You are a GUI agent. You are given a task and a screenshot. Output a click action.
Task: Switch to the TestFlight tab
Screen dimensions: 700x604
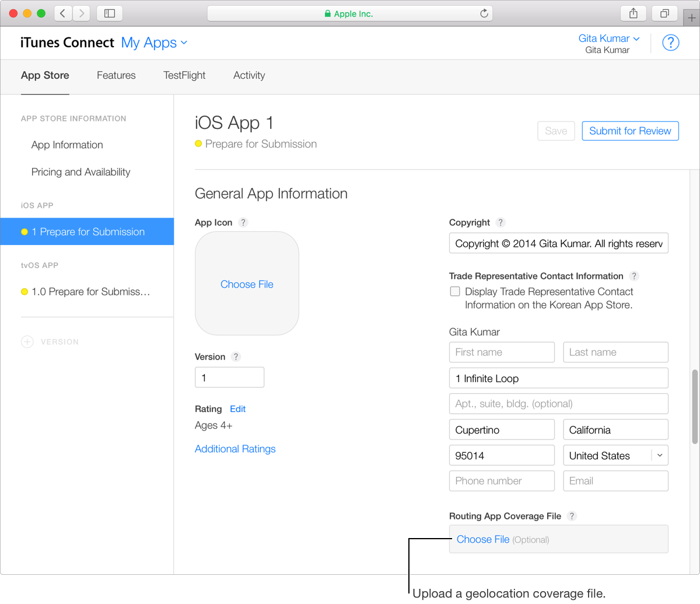pos(184,75)
